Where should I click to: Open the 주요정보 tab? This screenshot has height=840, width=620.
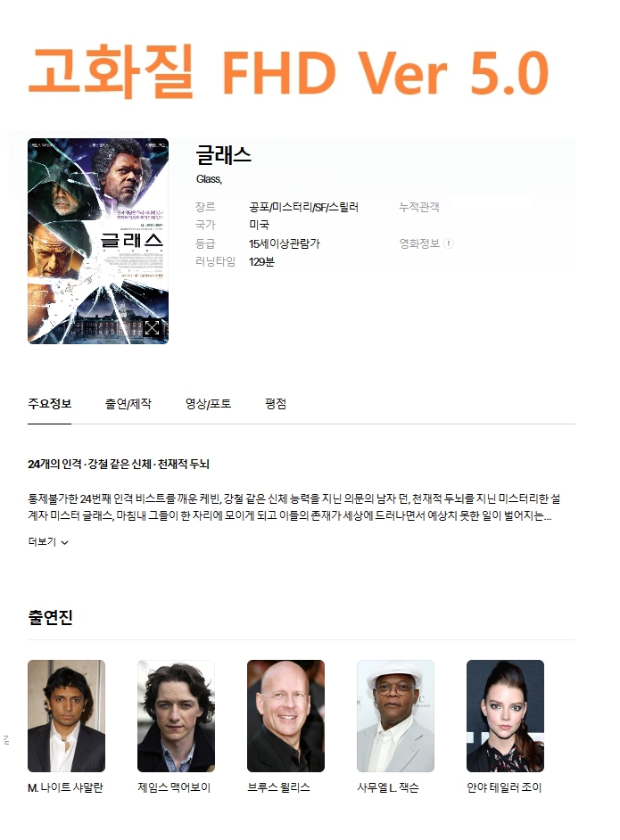[49, 403]
